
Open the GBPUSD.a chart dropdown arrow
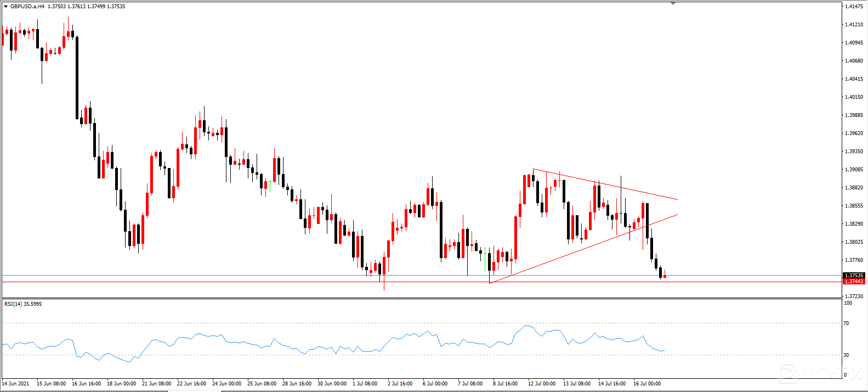[5, 7]
